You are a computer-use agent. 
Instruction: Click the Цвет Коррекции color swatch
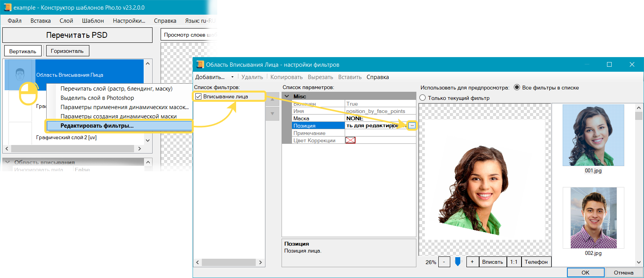point(350,140)
